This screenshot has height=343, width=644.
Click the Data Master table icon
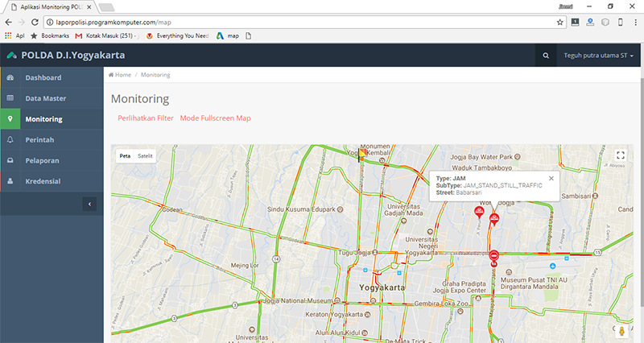(10, 97)
